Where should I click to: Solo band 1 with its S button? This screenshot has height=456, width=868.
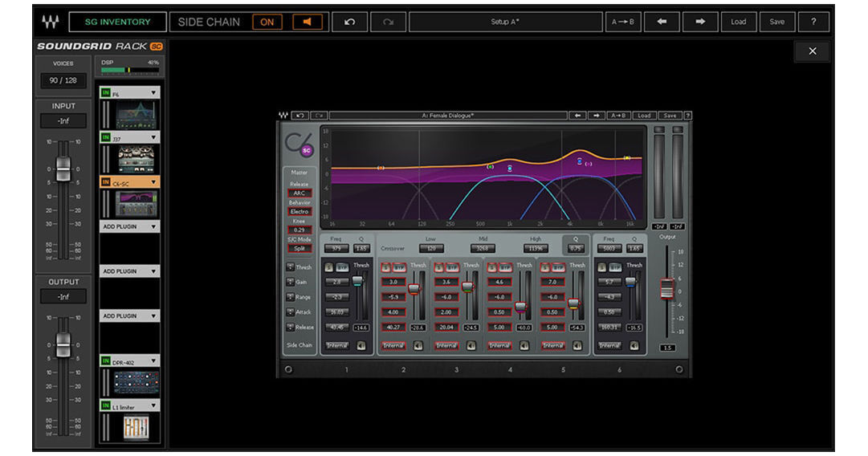tap(329, 267)
